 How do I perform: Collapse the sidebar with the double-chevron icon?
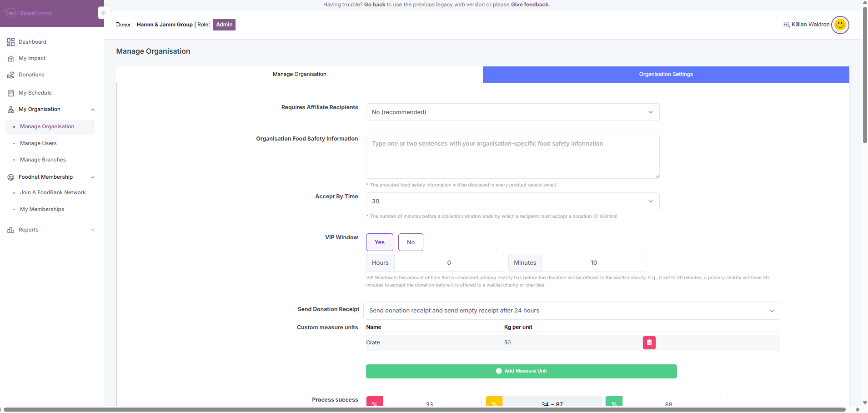104,13
